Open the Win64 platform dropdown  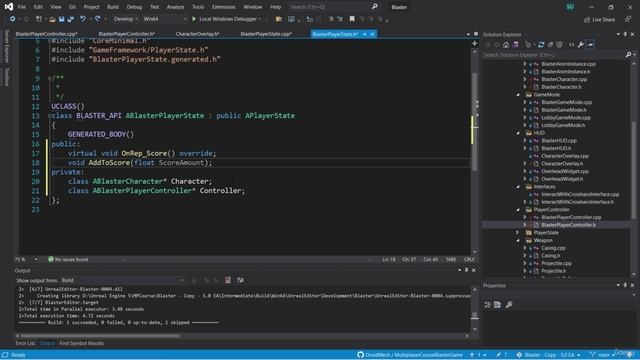(x=164, y=19)
